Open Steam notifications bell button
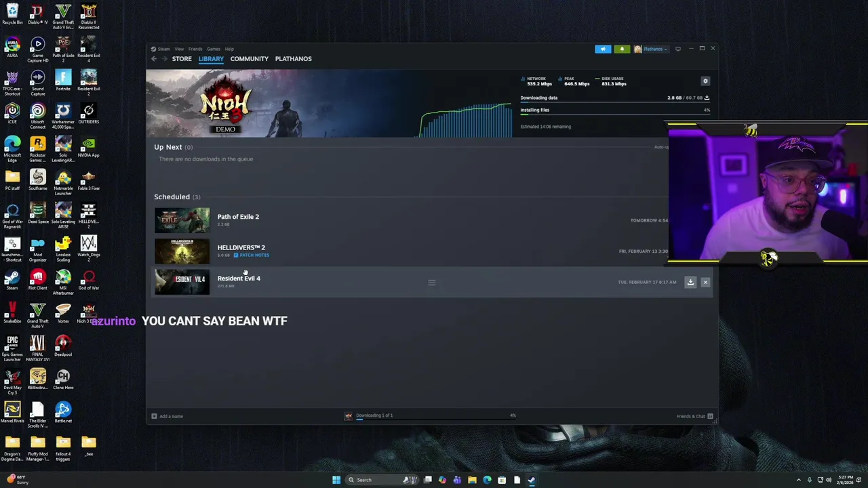The image size is (868, 488). pyautogui.click(x=622, y=49)
